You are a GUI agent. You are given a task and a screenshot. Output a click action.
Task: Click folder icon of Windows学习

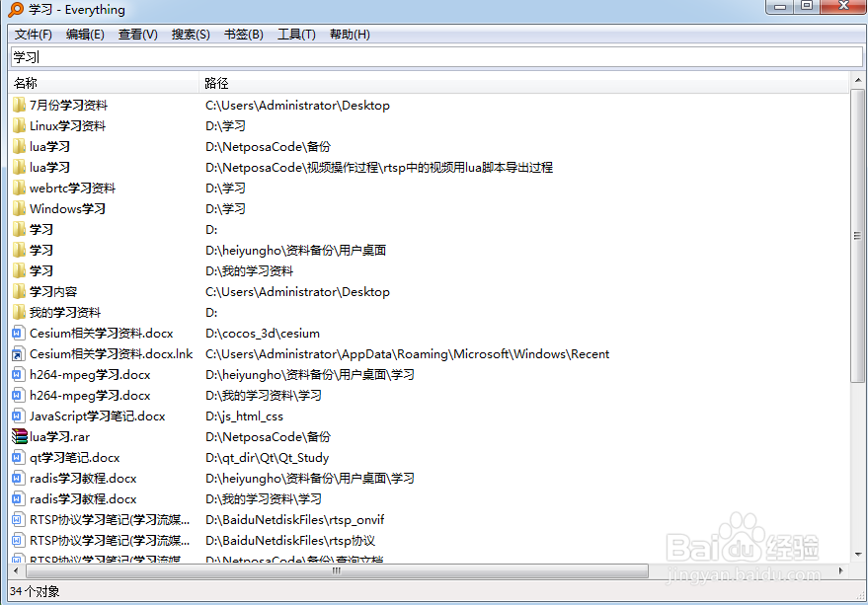pyautogui.click(x=19, y=208)
